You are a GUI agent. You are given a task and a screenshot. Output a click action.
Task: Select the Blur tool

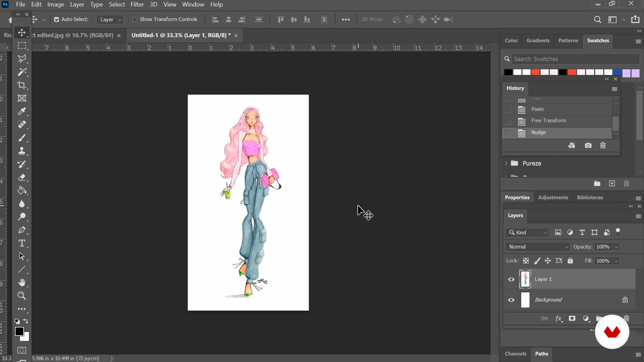(22, 204)
